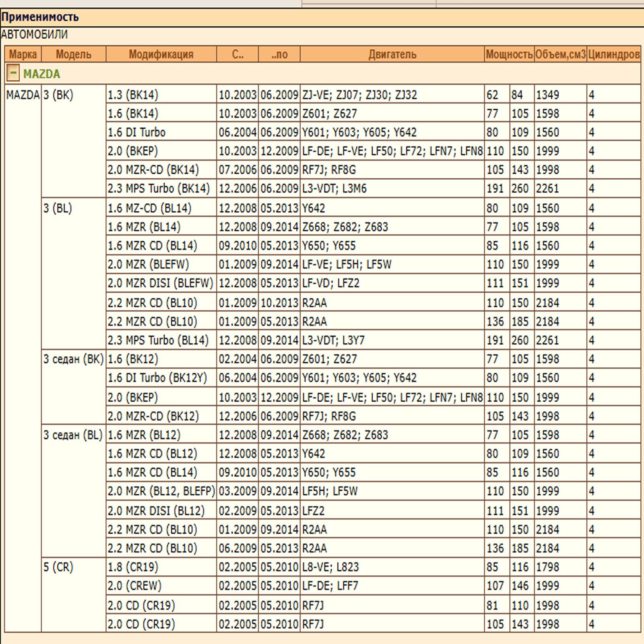Collapse the MAZDA group with minus icon
644x644 pixels.
pyautogui.click(x=13, y=73)
